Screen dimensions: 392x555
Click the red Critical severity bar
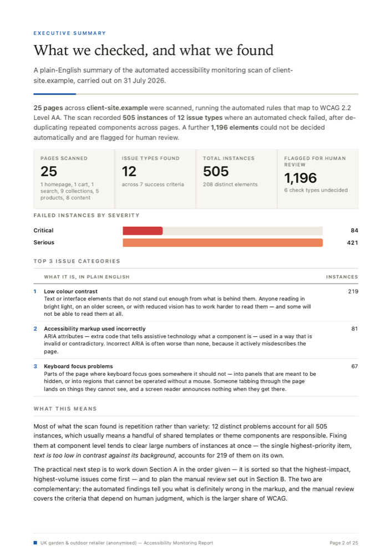tap(142, 231)
